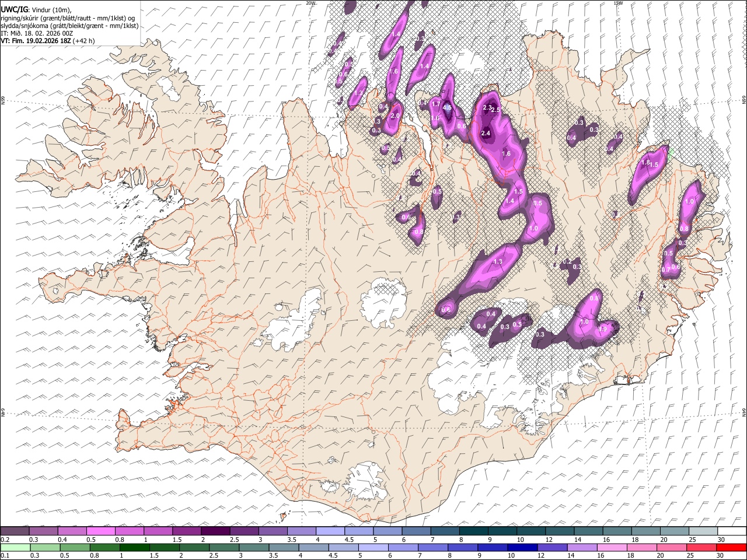Screen dimensions: 747x560
Task: Pick the dark blue 10 mm swatch, lower legend
Action: pyautogui.click(x=522, y=547)
